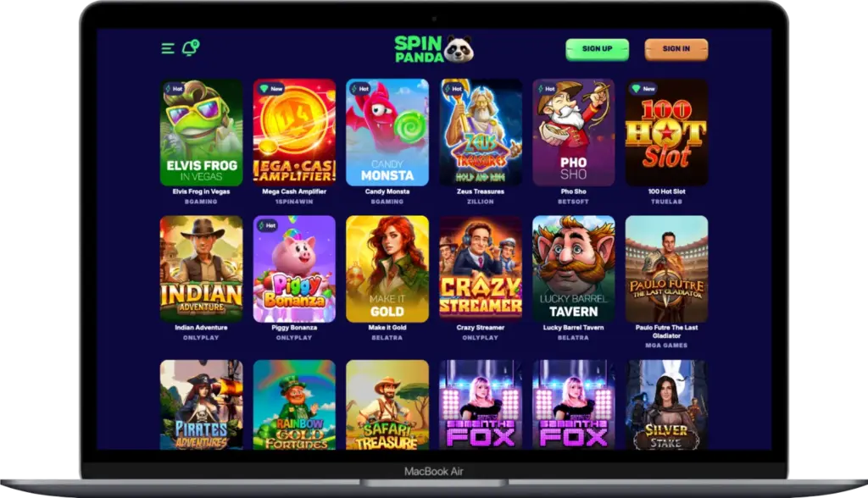Launch the 100 Hot Slot game
Image resolution: width=868 pixels, height=498 pixels.
pyautogui.click(x=666, y=133)
